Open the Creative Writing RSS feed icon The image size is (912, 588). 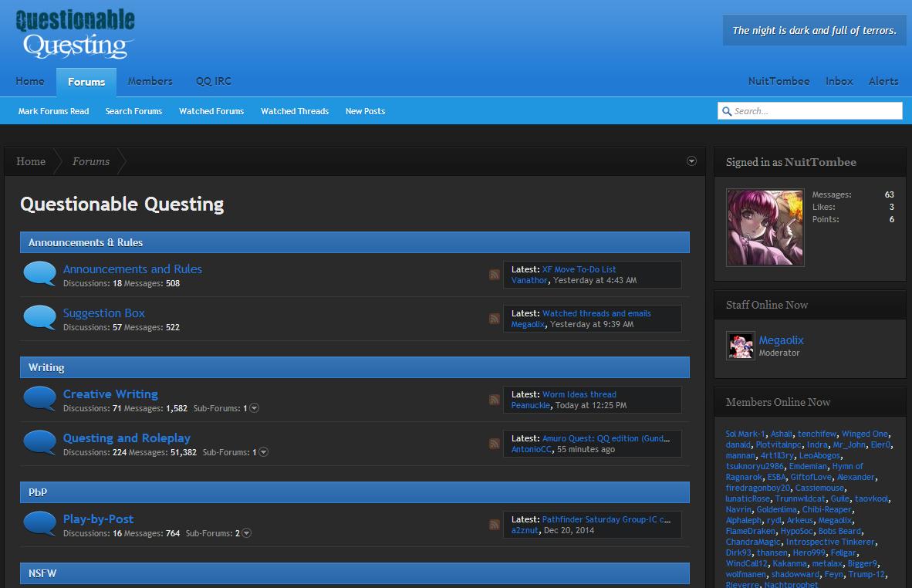494,400
